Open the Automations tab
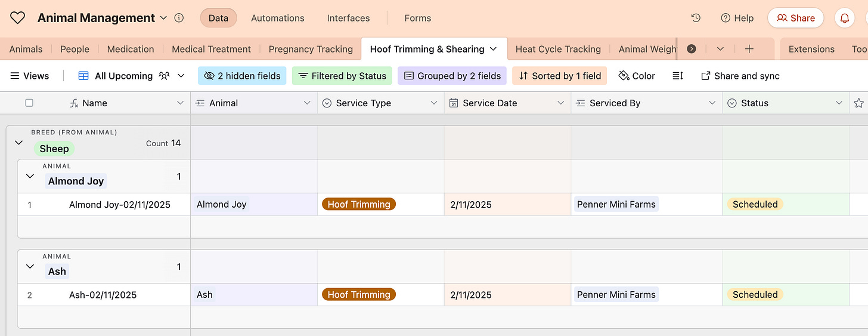The width and height of the screenshot is (868, 336). point(278,18)
